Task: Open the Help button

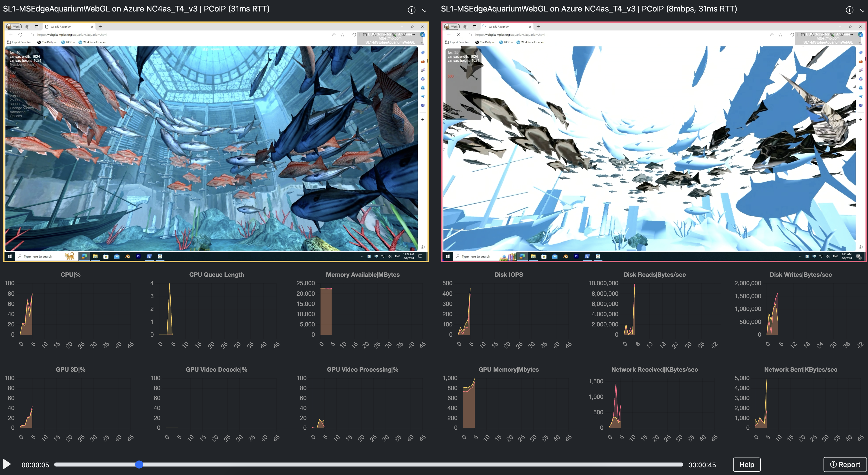Action: point(747,465)
